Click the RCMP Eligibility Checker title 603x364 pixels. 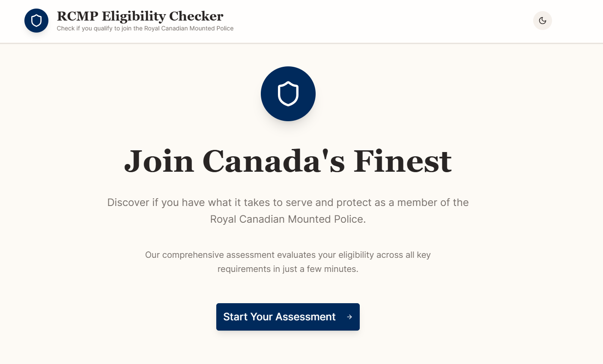click(140, 16)
